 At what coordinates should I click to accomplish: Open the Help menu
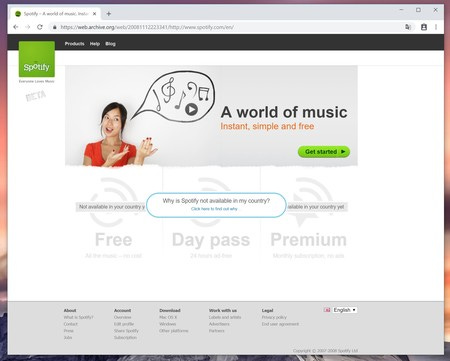click(x=95, y=44)
